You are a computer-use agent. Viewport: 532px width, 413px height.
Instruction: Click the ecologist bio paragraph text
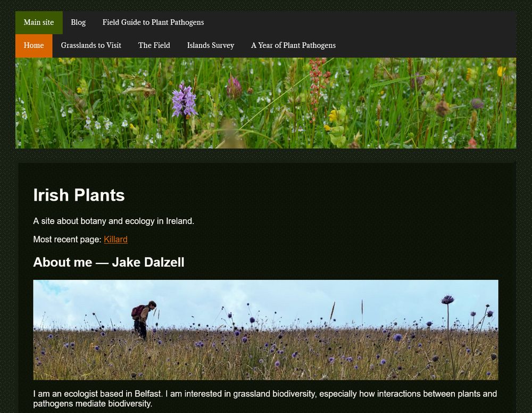(x=264, y=399)
